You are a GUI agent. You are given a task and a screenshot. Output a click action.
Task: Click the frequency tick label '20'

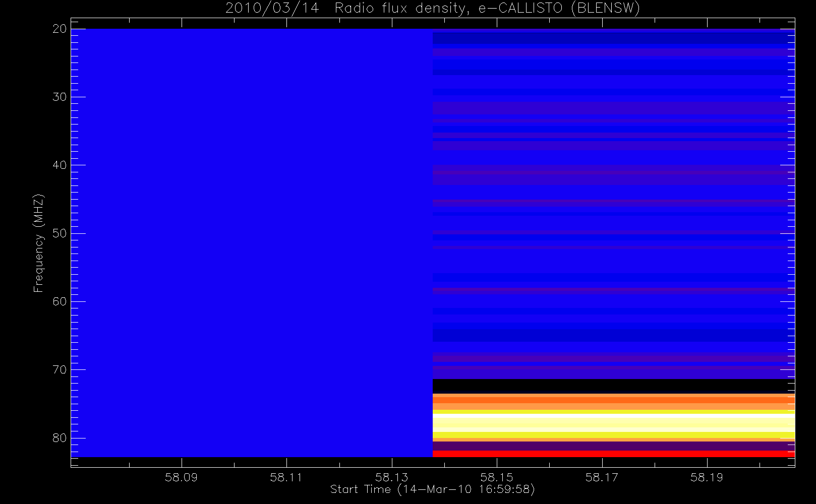point(60,29)
